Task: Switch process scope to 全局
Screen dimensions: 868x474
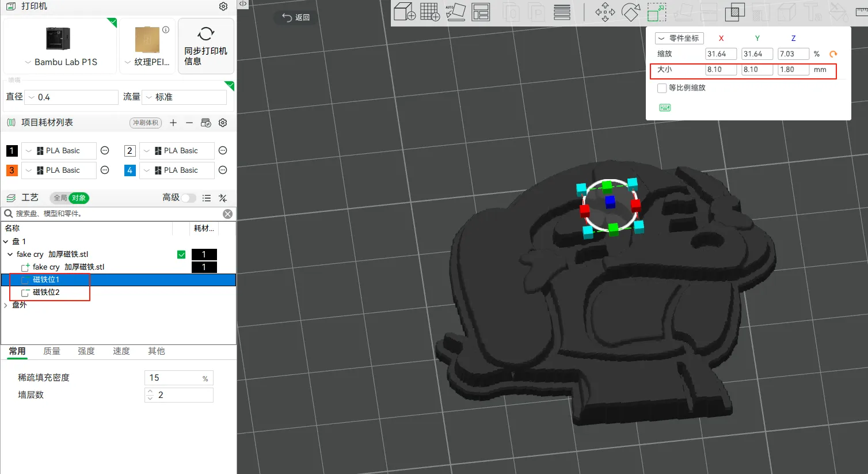Action: point(60,198)
